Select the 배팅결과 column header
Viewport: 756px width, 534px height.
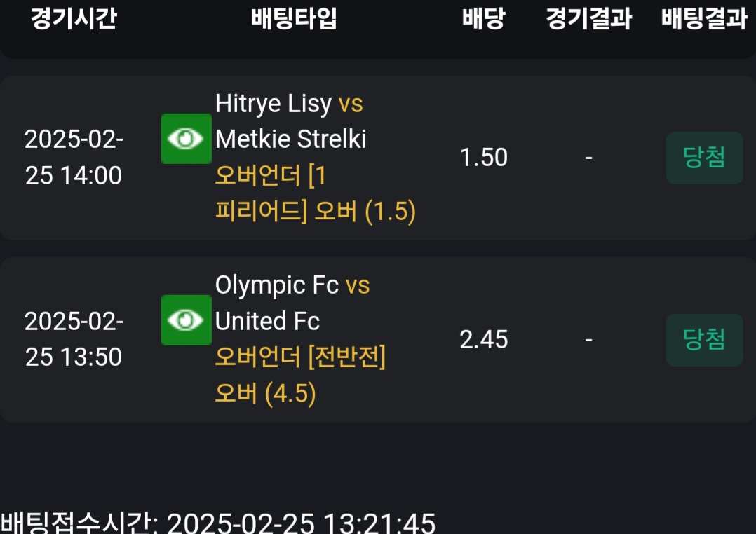pyautogui.click(x=704, y=19)
